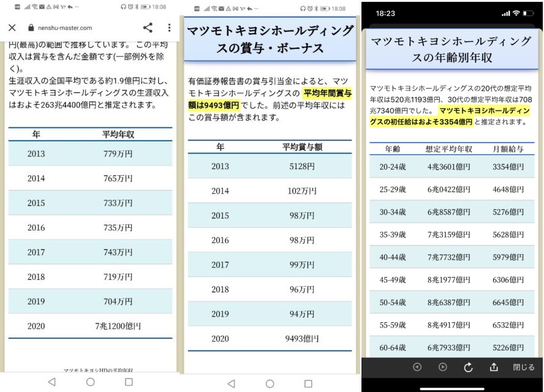Tap the 99万円 bonus cell for 2017
Viewport: 544px width, 392px height.
coord(302,265)
